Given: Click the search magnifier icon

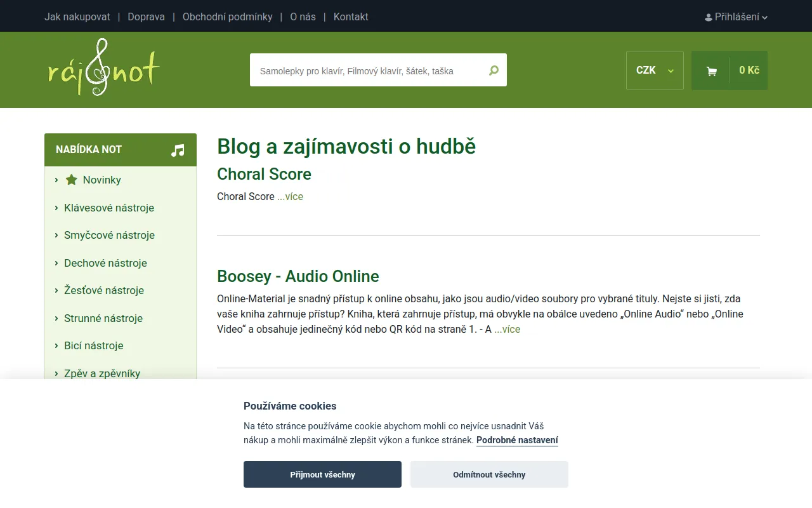Looking at the screenshot, I should click(494, 70).
